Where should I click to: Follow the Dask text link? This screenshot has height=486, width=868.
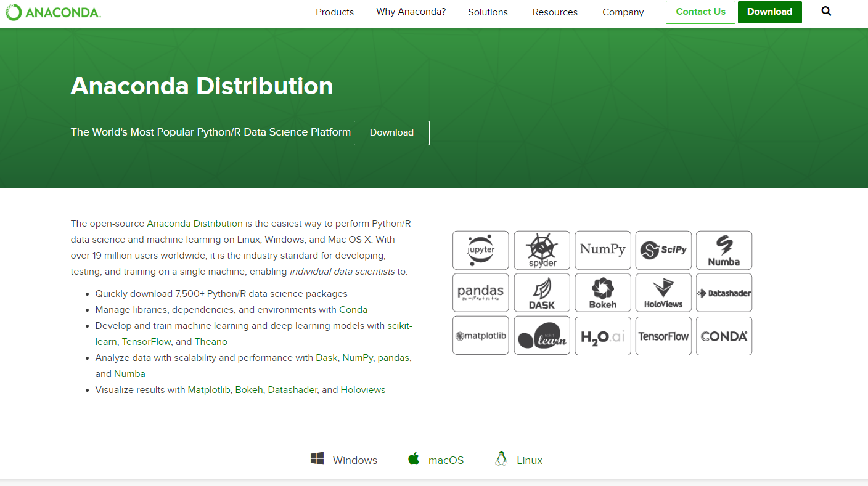326,358
